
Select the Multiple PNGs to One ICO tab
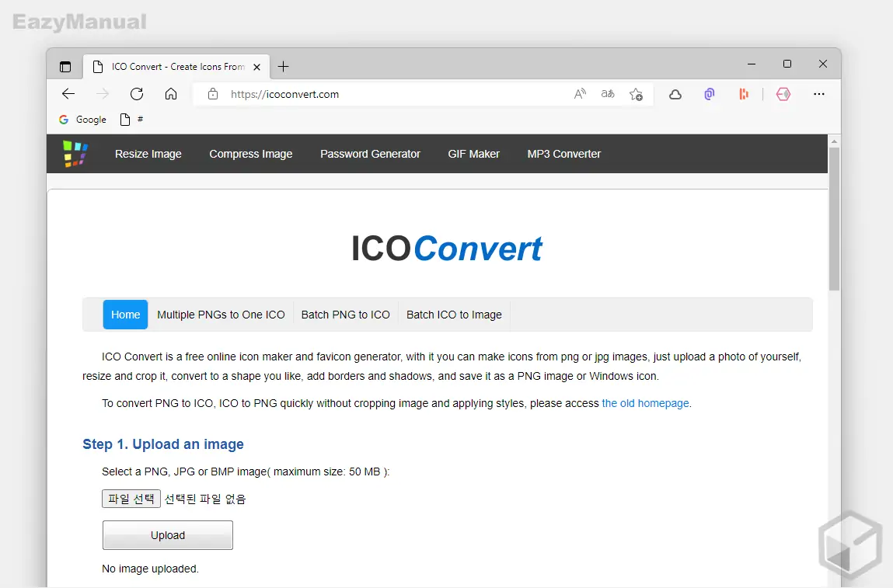221,315
